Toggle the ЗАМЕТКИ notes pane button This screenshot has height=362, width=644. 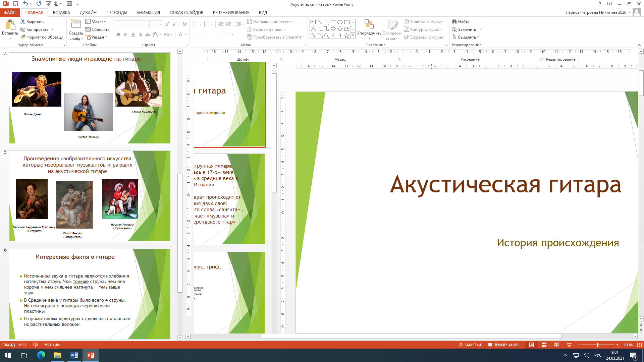point(470,345)
